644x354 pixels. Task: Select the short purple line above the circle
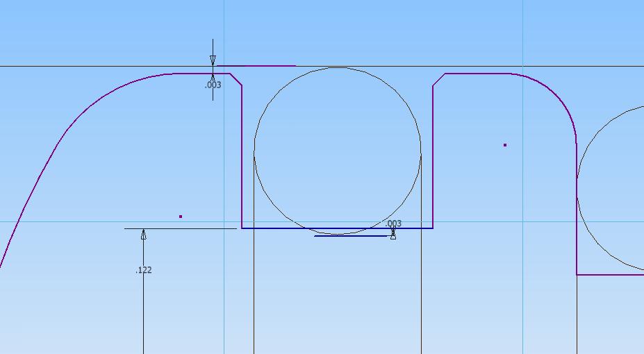point(256,66)
